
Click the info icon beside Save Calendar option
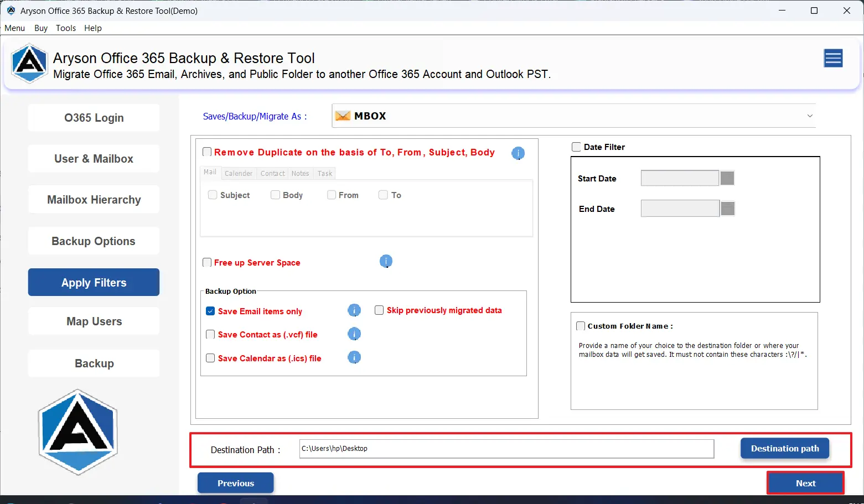point(354,357)
